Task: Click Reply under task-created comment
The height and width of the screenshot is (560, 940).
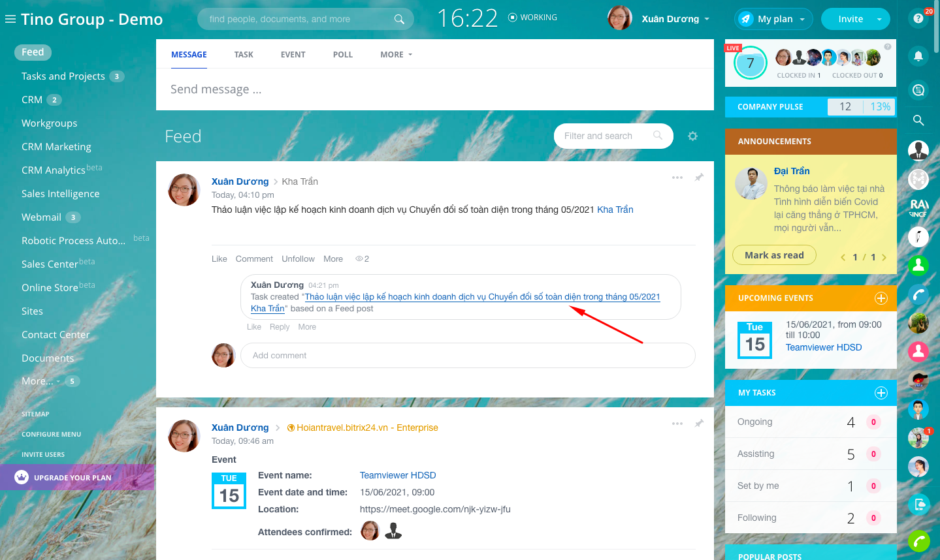Action: (x=280, y=327)
